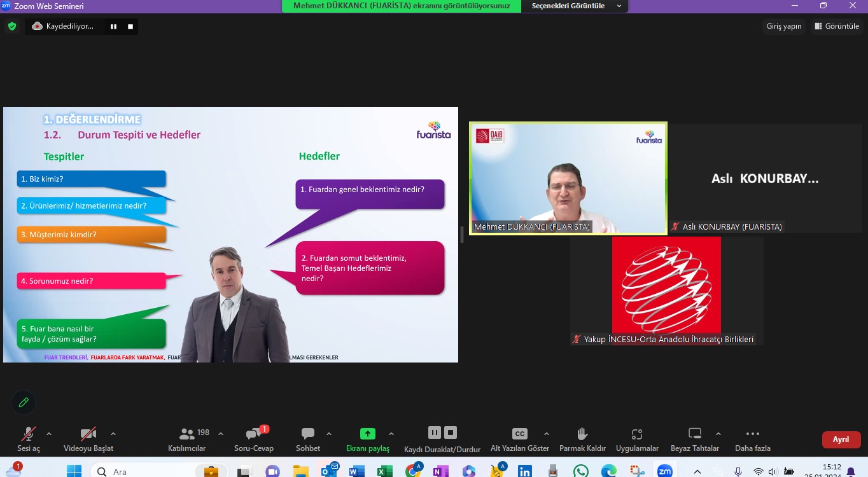This screenshot has width=868, height=477.
Task: Expand caption options chevron beside CC
Action: pos(546,434)
